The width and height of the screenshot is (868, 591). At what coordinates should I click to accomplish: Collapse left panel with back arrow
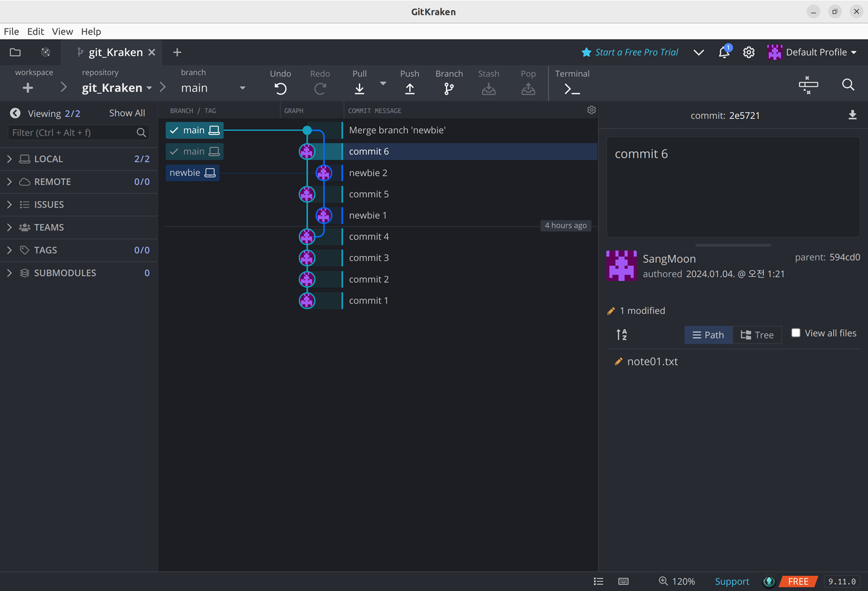tap(15, 113)
